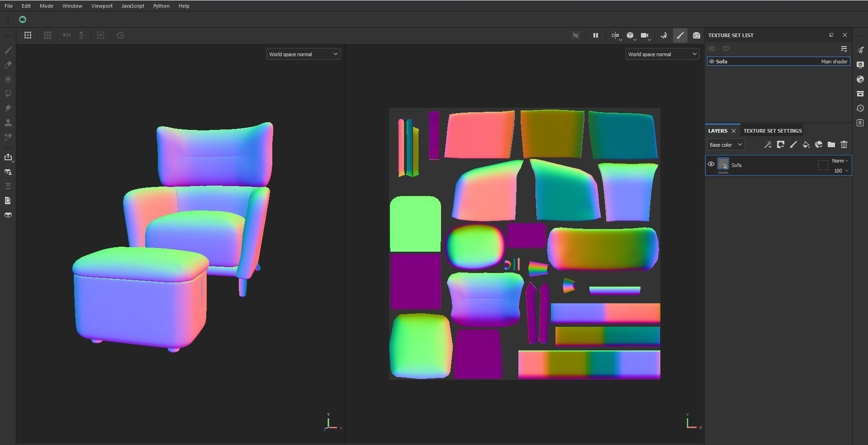Open the video camera settings dropdown
This screenshot has width=868, height=445.
pyautogui.click(x=645, y=36)
